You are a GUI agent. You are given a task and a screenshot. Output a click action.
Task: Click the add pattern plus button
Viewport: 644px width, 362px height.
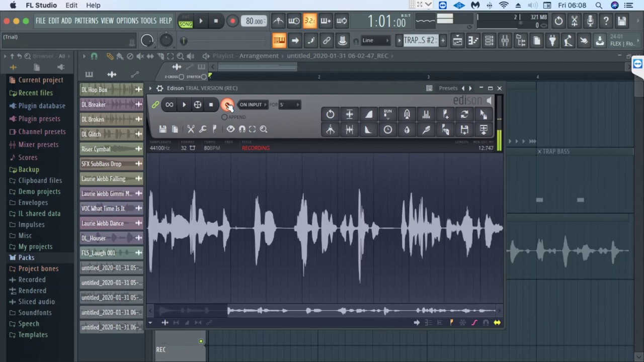pyautogui.click(x=443, y=41)
